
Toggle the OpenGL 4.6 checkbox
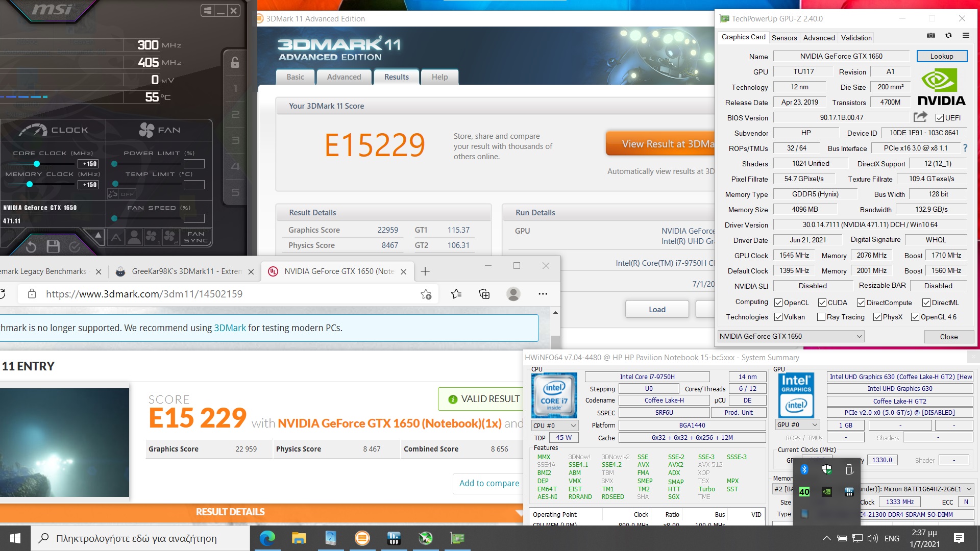tap(915, 317)
